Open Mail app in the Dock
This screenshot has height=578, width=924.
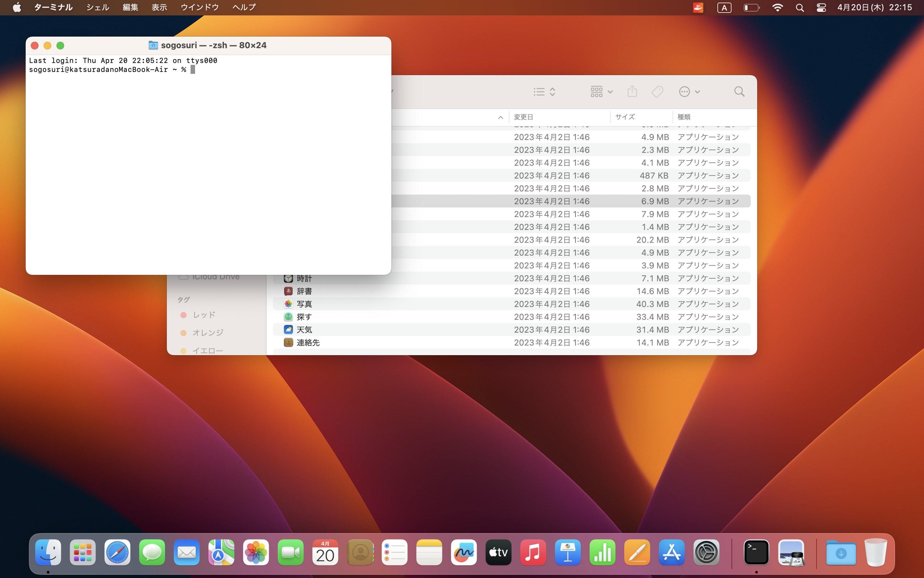pyautogui.click(x=187, y=552)
